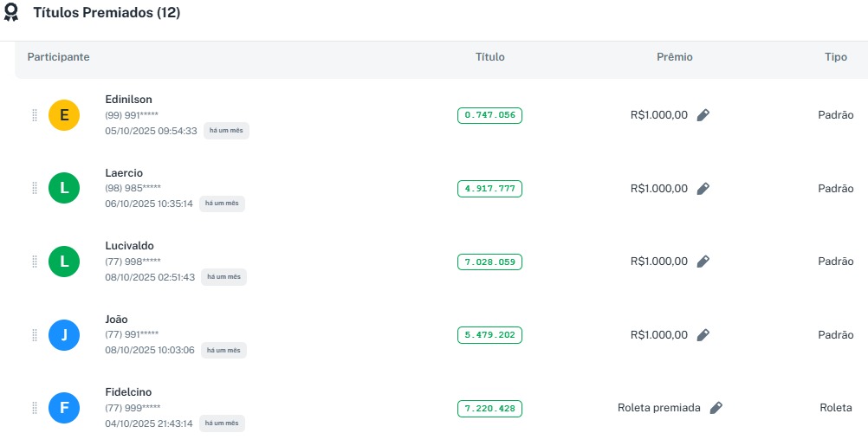Edit Edinilson's R$1.000,00 prize pencil icon
The image size is (868, 446).
[703, 115]
